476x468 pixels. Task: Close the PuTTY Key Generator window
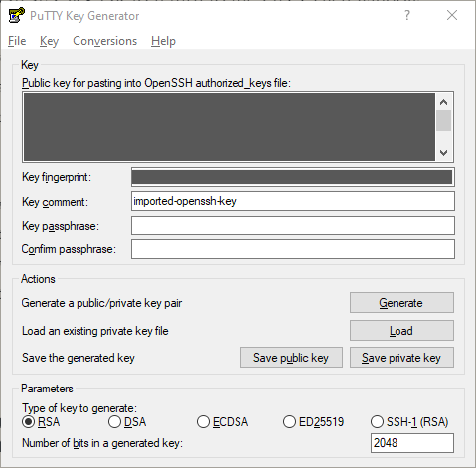click(x=452, y=15)
